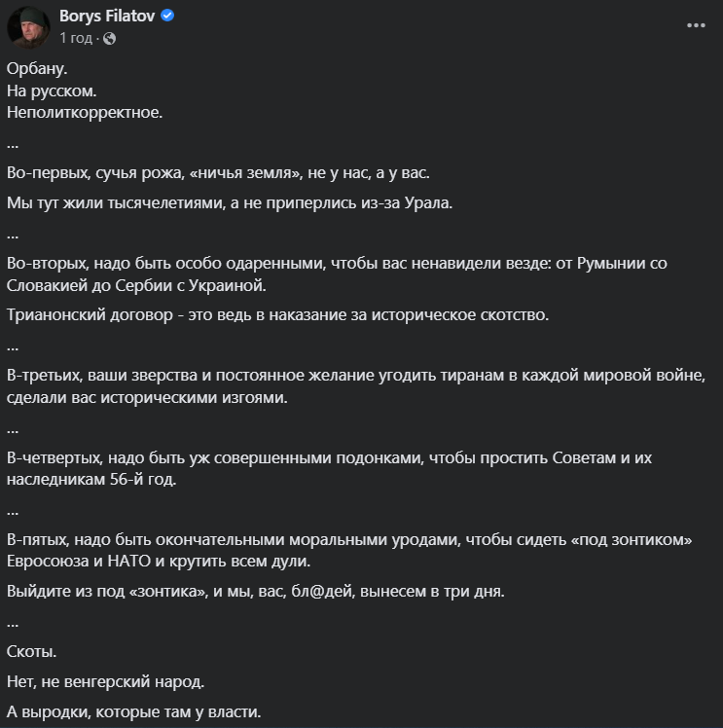Click the "1 год" post timestamp
Image resolution: width=723 pixels, height=728 pixels.
point(76,38)
